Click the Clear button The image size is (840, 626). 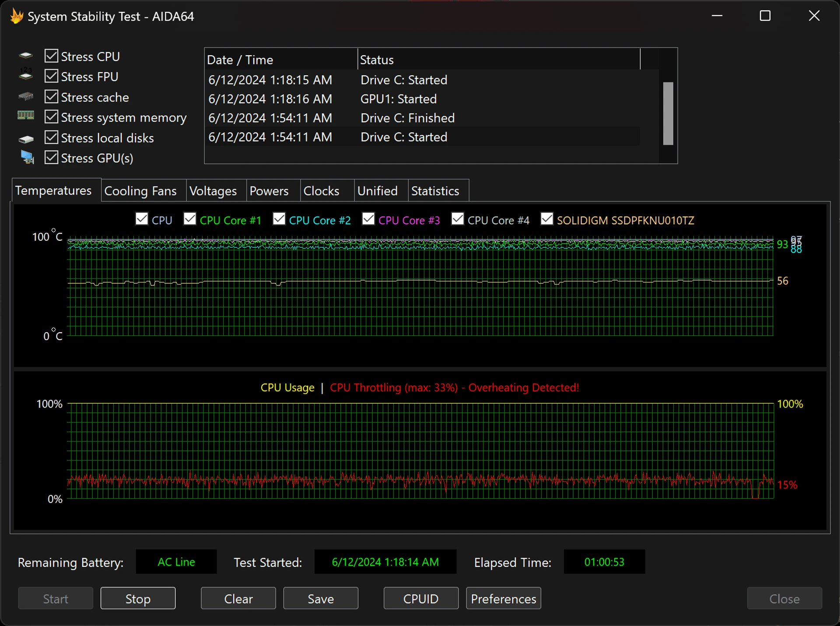[x=238, y=598]
